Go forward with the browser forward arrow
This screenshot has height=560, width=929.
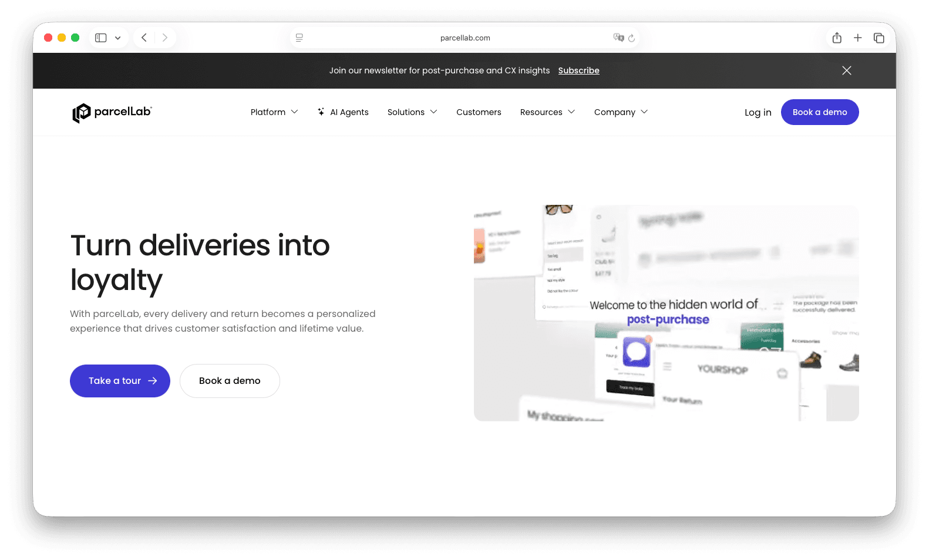pyautogui.click(x=165, y=38)
